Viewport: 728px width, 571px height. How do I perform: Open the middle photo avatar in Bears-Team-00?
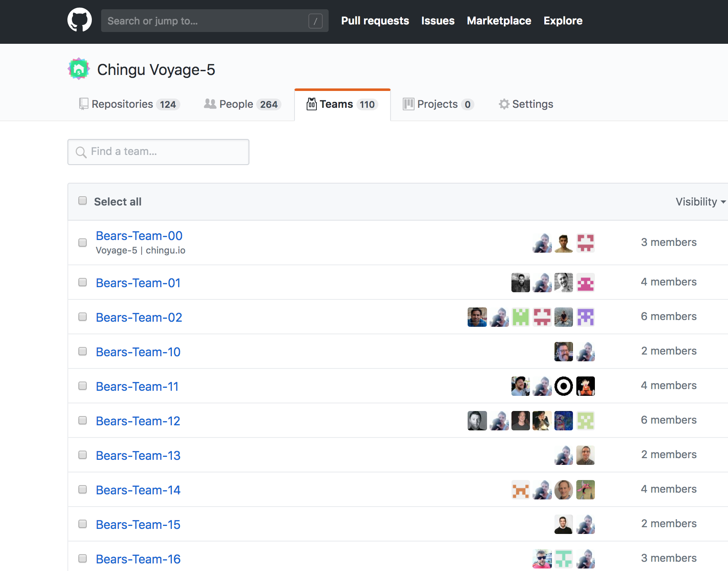[x=564, y=243]
